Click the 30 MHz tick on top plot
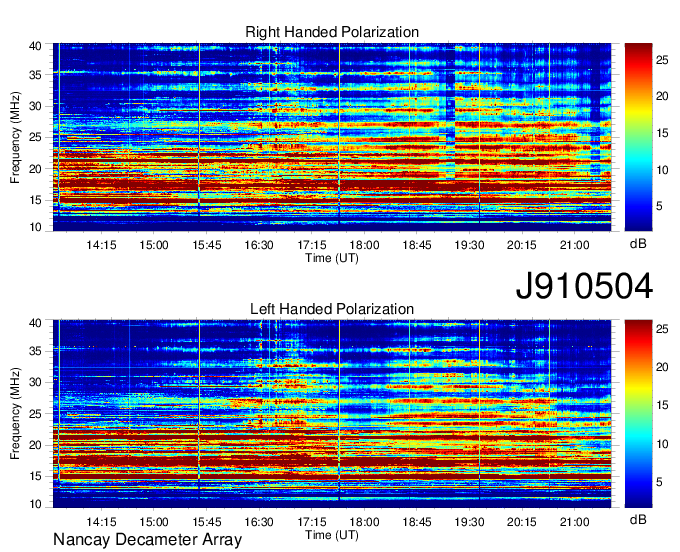Viewport: 680px width, 552px height. point(35,106)
